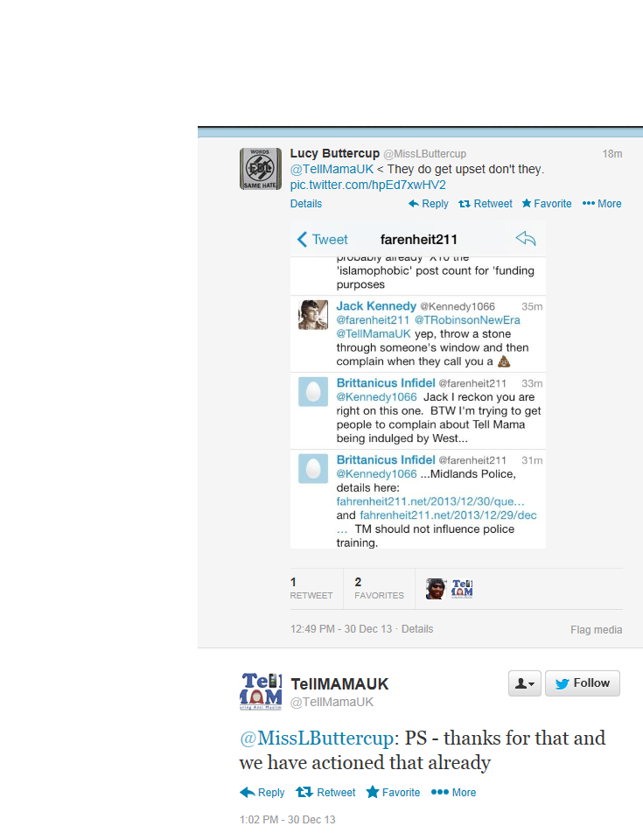Click Flag media link
Viewport: 643px width, 840px height.
point(596,629)
